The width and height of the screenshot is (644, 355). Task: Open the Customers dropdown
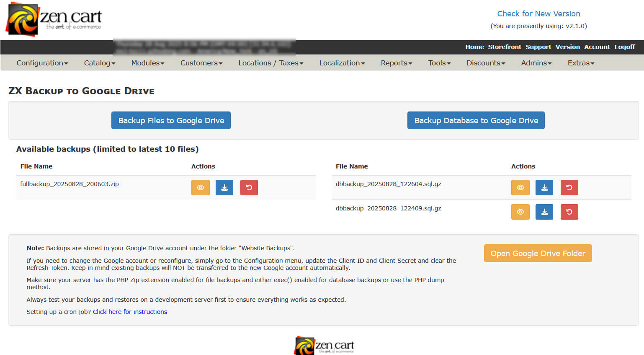(x=201, y=63)
